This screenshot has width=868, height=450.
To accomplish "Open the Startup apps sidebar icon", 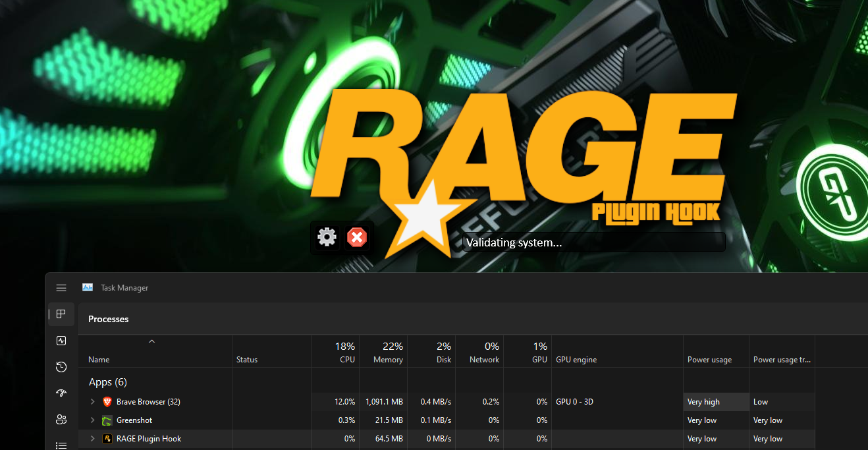I will pyautogui.click(x=61, y=393).
